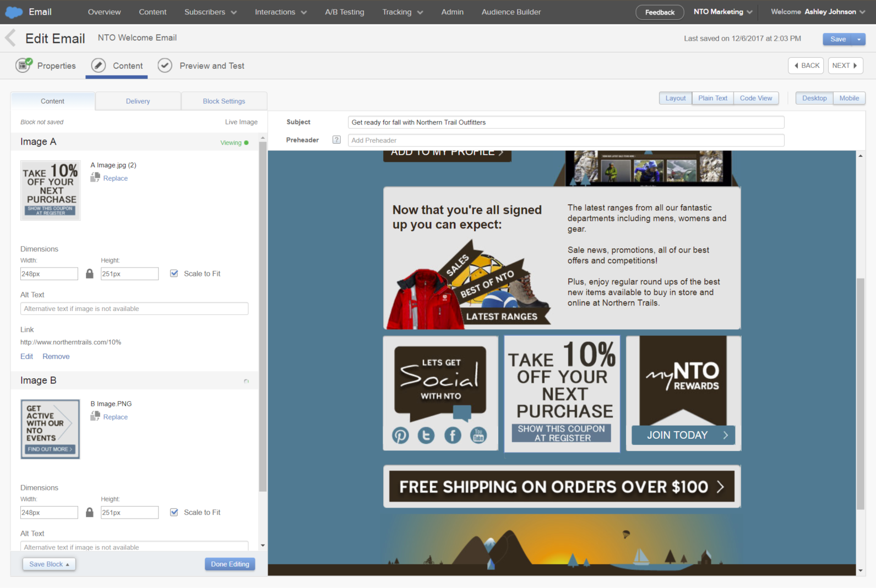The image size is (876, 588).
Task: Switch to the Delivery tab
Action: [x=138, y=101]
